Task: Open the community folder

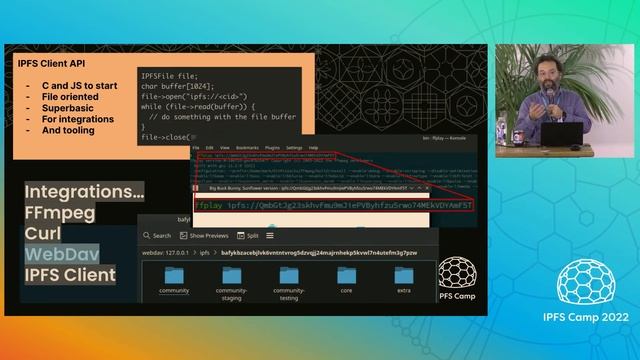Action: pos(174,280)
